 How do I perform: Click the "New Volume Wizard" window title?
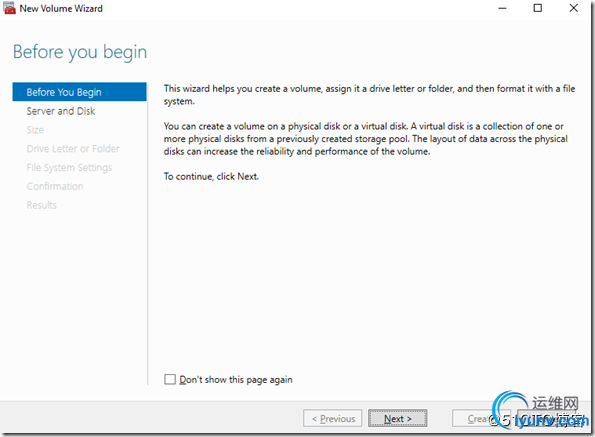[61, 8]
